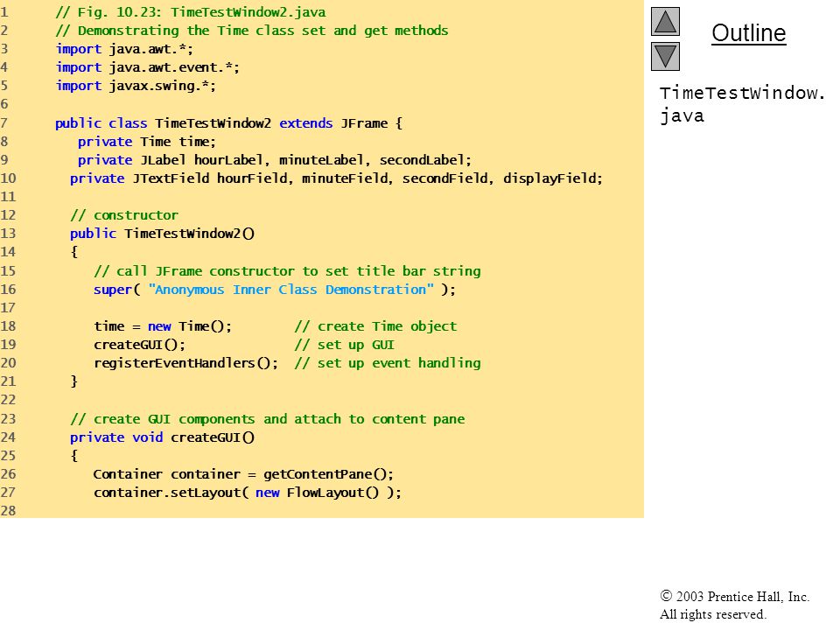The image size is (840, 630).
Task: Click the 'All rights reserved.' text
Action: (x=712, y=614)
